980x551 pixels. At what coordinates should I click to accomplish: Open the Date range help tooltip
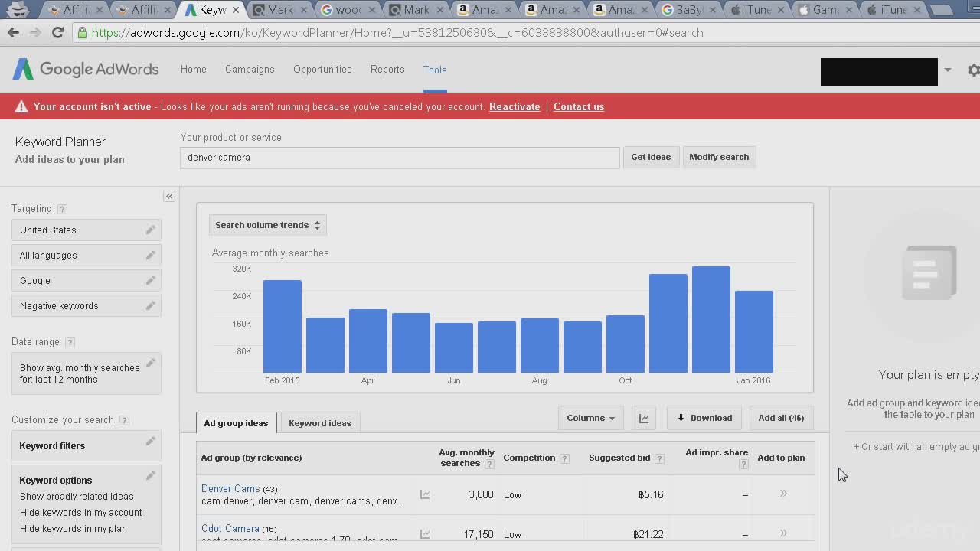point(70,342)
